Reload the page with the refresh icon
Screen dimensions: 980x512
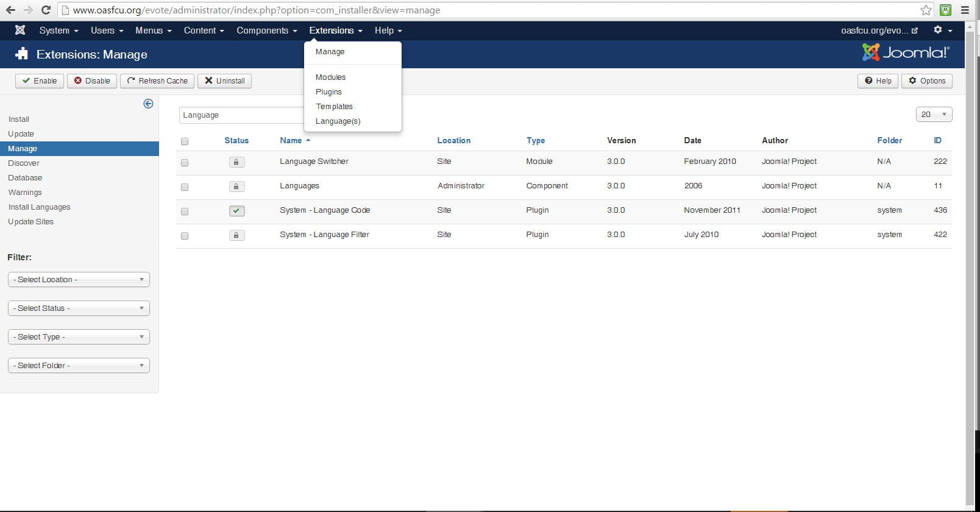click(46, 10)
